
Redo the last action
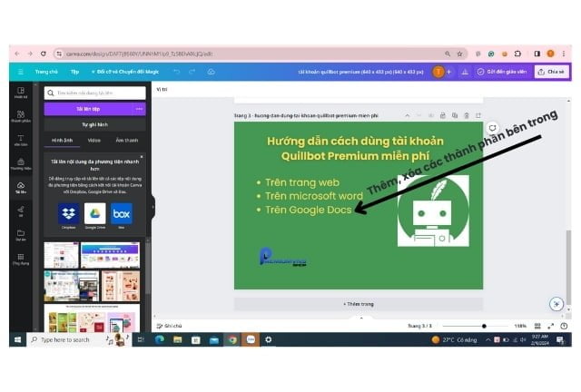pos(192,72)
